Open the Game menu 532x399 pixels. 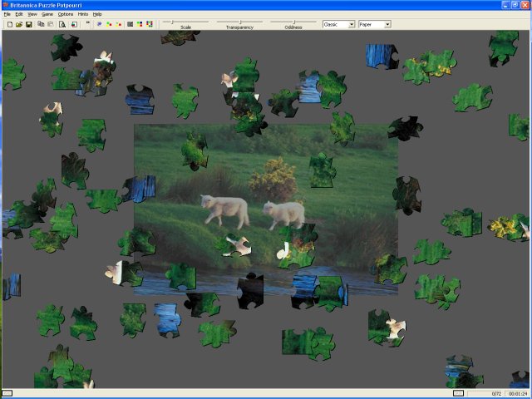coord(47,14)
